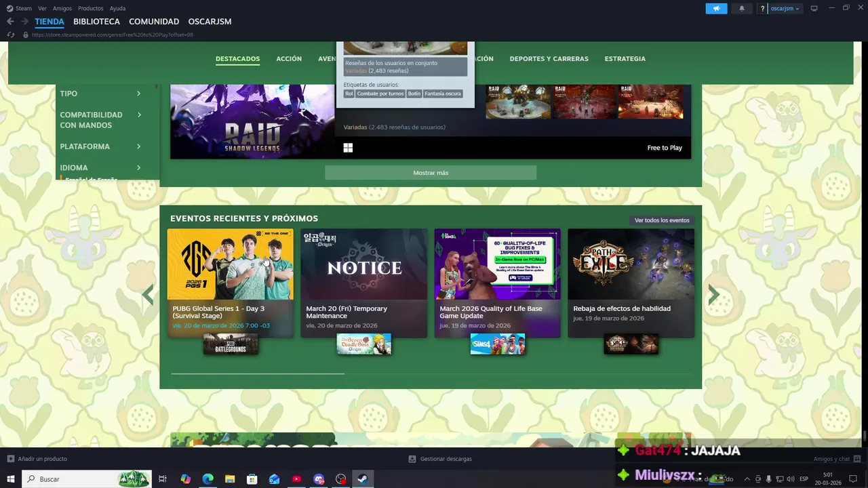
Task: Select DEPORTES Y CARRERAS tab
Action: (549, 59)
